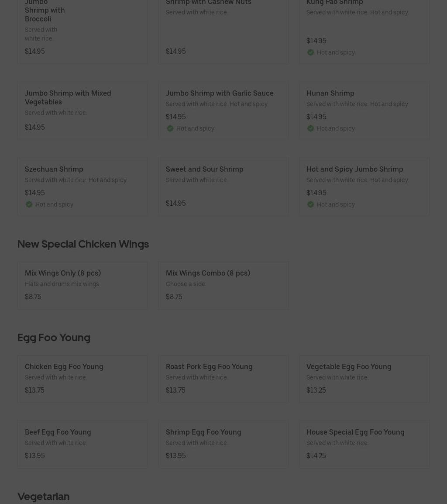Choose Mix Wings Combo (8 pcs)
The image size is (447, 504).
pos(223,285)
